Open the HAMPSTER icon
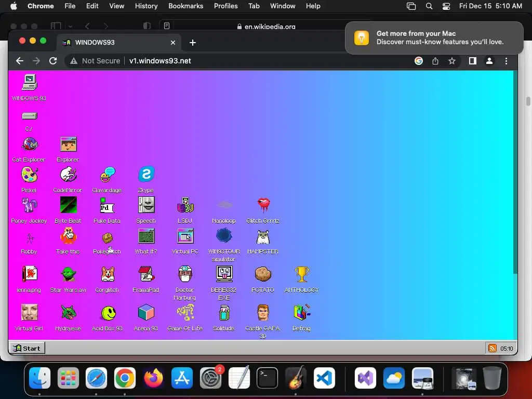 (x=263, y=237)
